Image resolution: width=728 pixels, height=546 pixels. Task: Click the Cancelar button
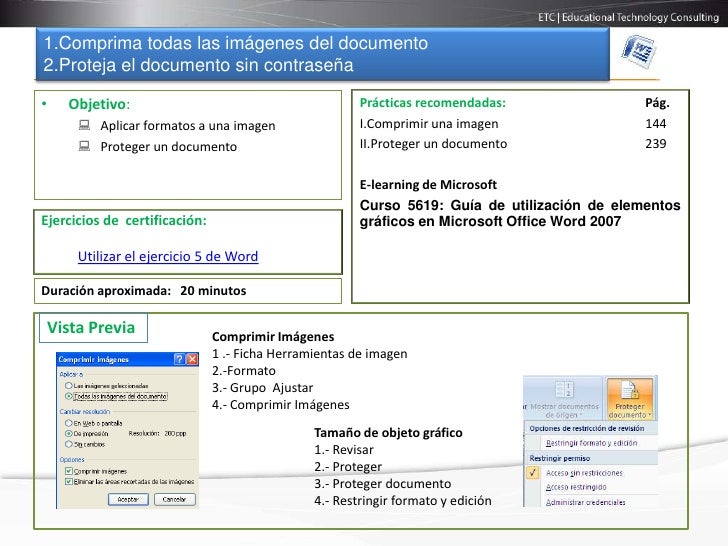pyautogui.click(x=174, y=499)
